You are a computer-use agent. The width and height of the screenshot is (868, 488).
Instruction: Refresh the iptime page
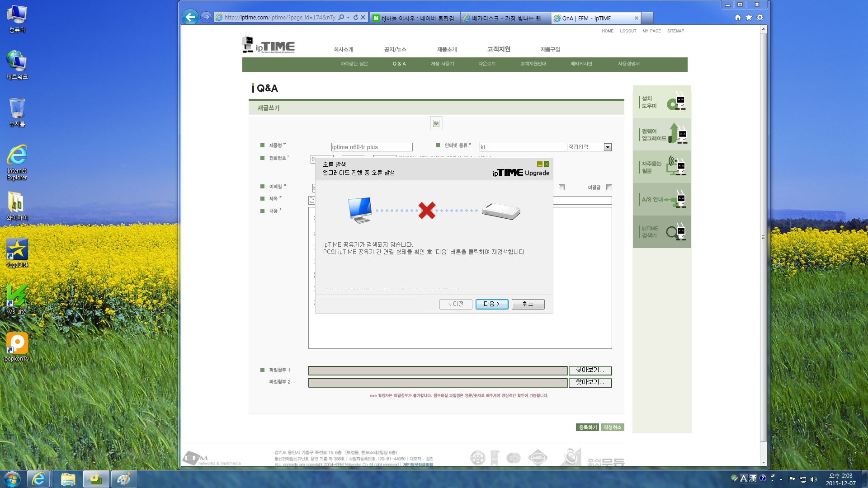(x=356, y=18)
